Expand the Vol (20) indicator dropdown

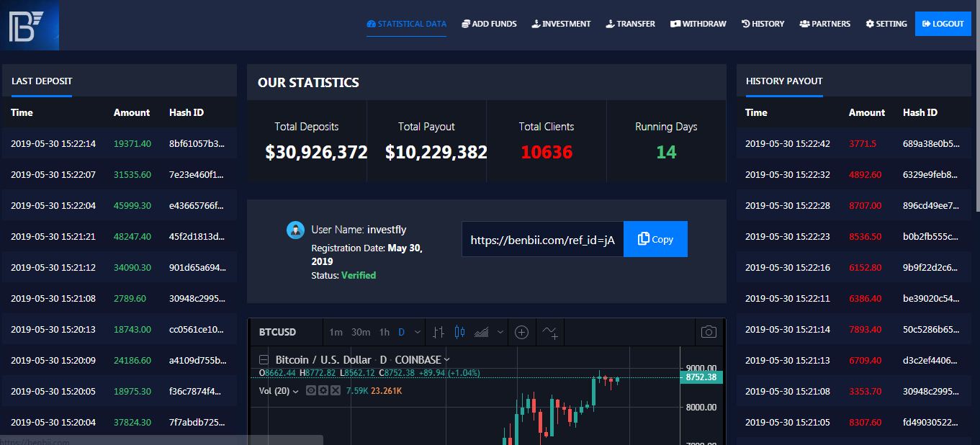(296, 391)
